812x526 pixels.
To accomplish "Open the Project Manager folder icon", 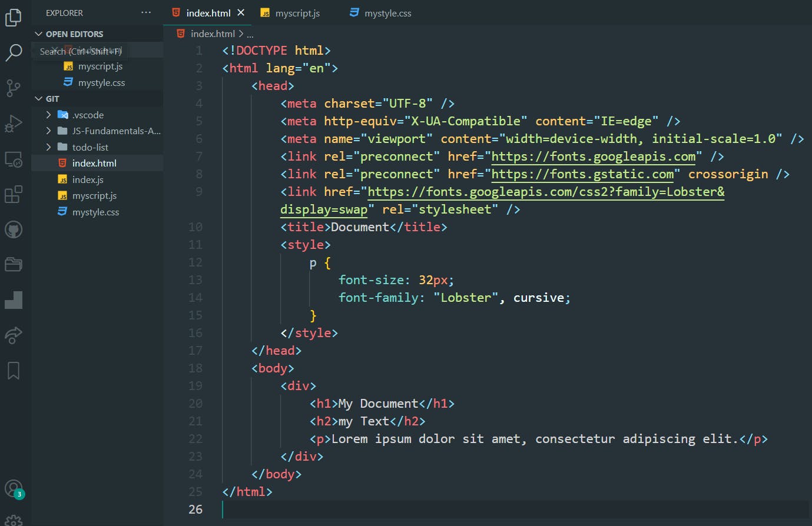I will point(14,264).
